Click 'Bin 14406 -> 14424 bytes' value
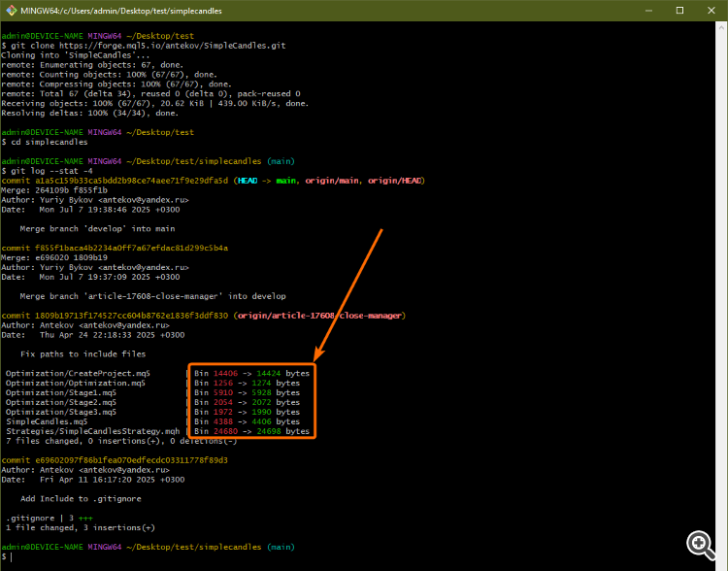Viewport: 728px width, 571px height. (251, 374)
